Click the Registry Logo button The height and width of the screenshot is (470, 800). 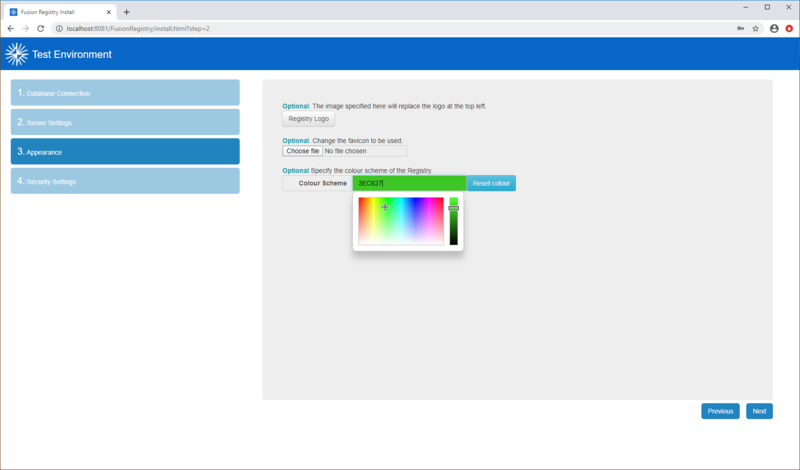[309, 118]
